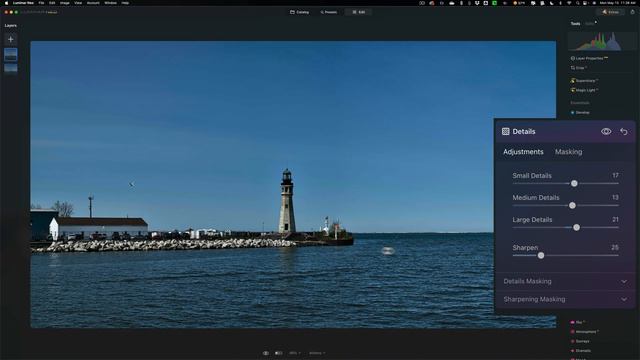Screen dimensions: 640x360
Task: Select the Tools tab in right panel
Action: (x=575, y=24)
